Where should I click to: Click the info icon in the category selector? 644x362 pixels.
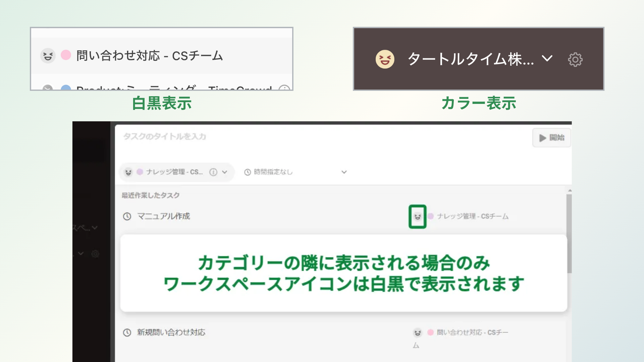(x=213, y=172)
